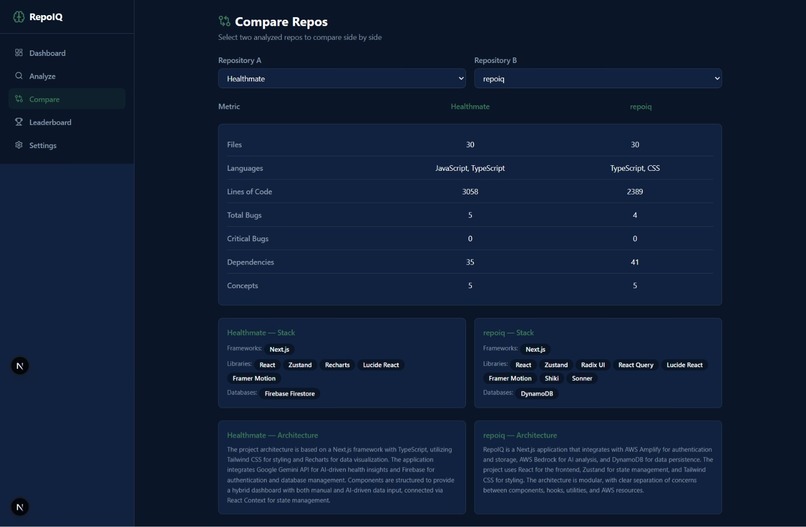Click the RepoIQ brand name
The height and width of the screenshot is (527, 806).
(x=46, y=17)
